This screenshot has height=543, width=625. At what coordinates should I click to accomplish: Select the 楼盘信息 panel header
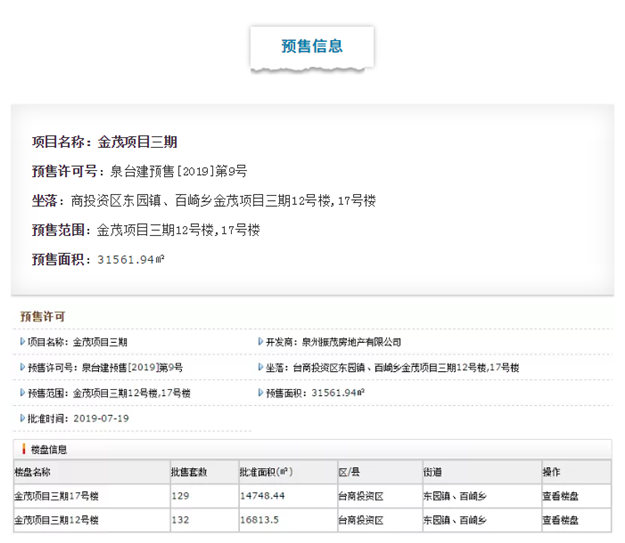(x=312, y=449)
